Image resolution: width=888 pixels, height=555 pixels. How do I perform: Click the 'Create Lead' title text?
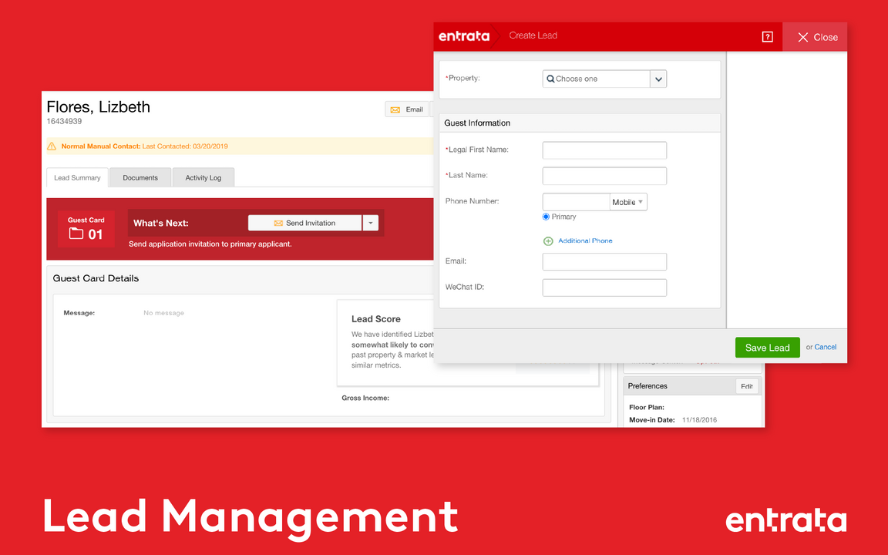(x=533, y=35)
